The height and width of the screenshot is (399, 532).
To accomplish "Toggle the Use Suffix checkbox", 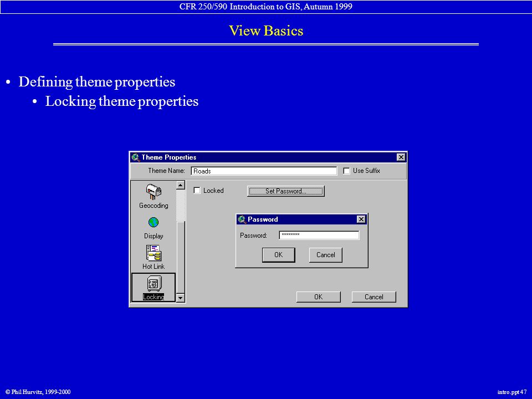I will pyautogui.click(x=346, y=171).
